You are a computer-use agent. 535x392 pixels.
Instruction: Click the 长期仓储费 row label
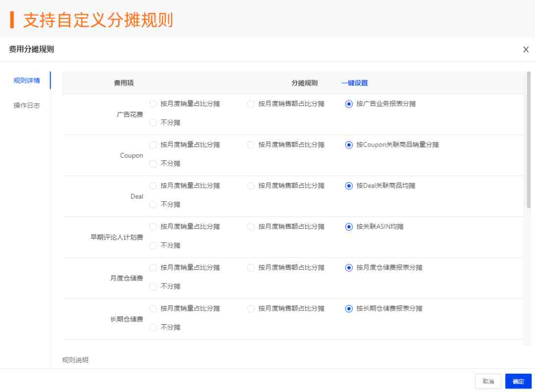[x=127, y=319]
